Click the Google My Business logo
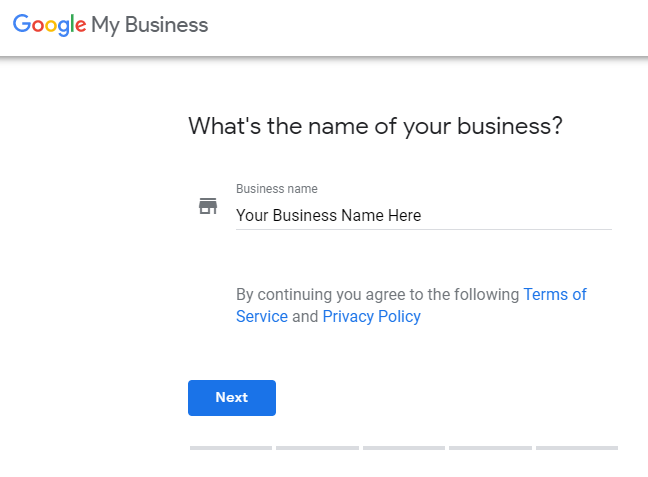 click(x=110, y=25)
